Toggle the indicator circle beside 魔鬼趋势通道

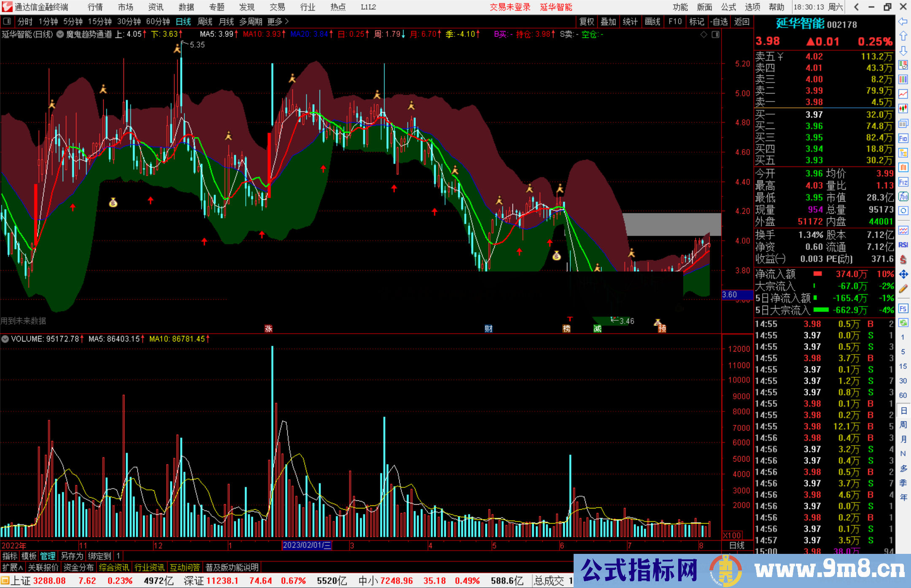point(60,35)
